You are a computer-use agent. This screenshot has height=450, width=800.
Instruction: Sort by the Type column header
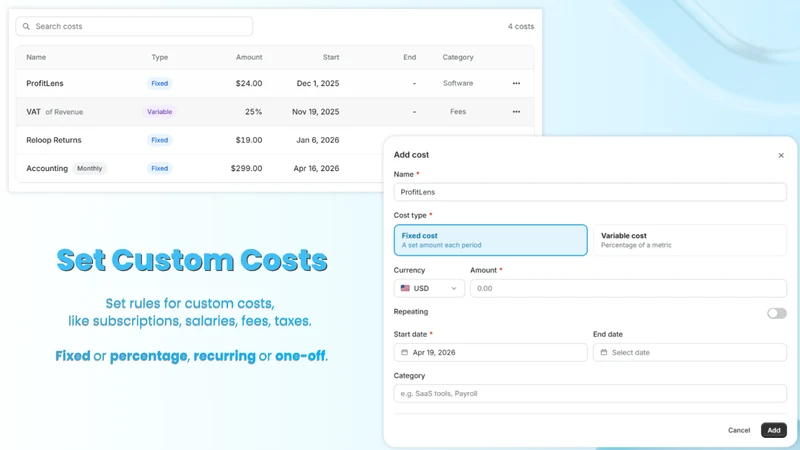(160, 57)
